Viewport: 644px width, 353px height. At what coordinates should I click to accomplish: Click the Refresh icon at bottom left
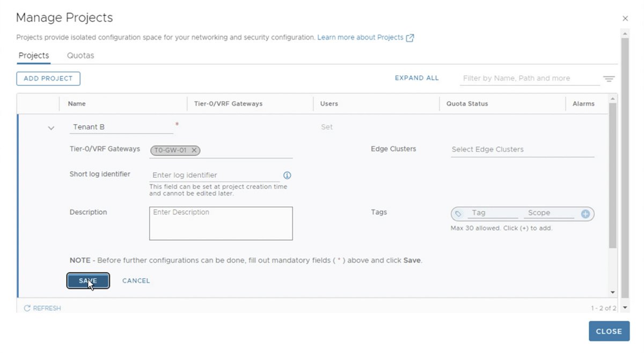[27, 308]
